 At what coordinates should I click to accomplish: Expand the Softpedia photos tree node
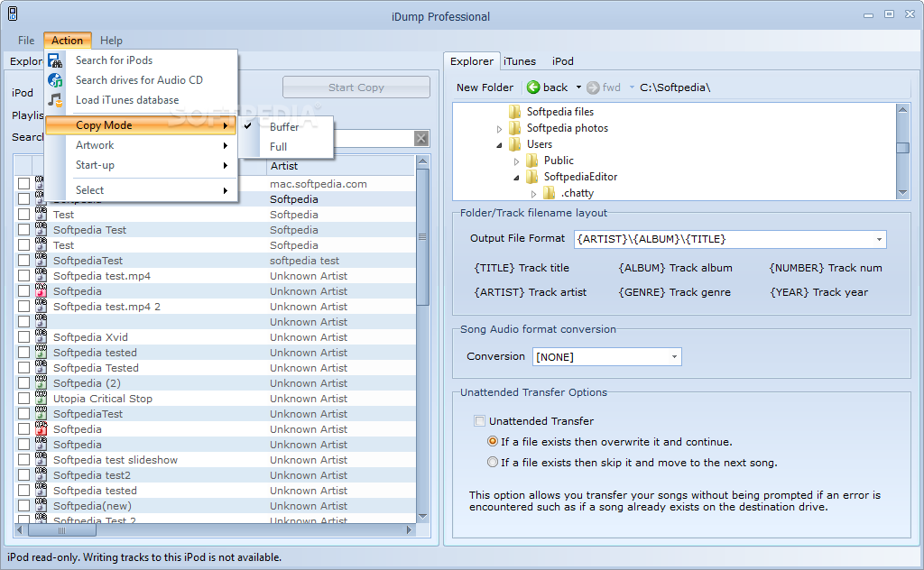499,128
